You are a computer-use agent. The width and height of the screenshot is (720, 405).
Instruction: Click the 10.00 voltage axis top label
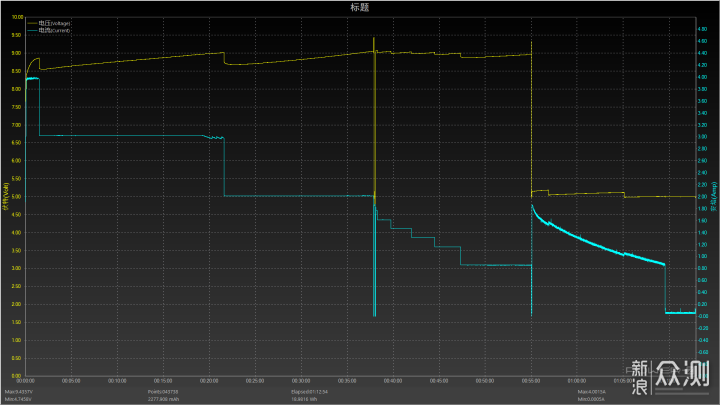point(16,18)
